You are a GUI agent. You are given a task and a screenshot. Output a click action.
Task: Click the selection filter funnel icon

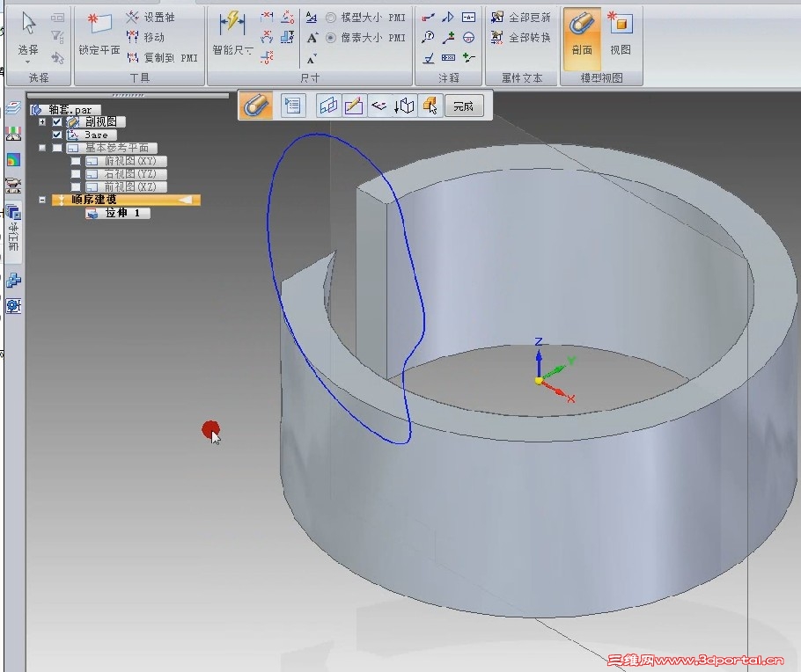click(x=57, y=37)
